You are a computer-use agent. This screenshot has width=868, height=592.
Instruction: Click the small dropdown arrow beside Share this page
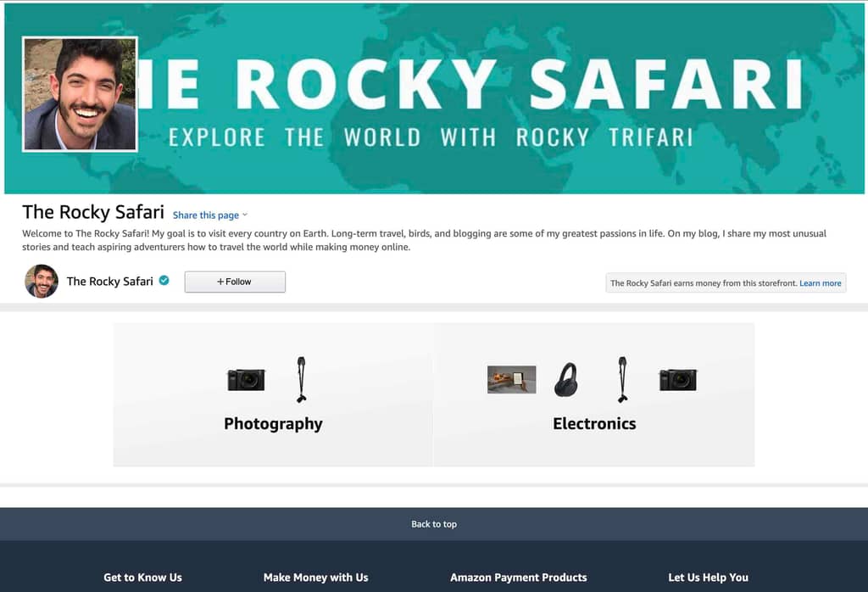[245, 215]
